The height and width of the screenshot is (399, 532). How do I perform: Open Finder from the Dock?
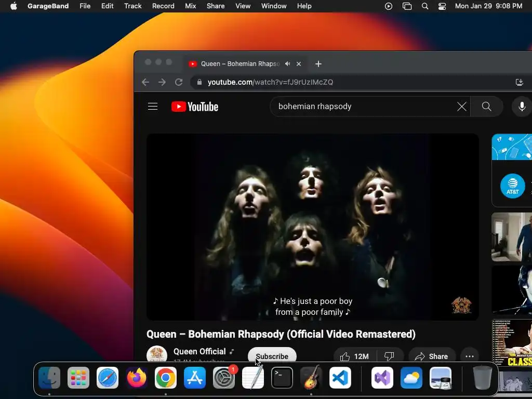tap(49, 378)
